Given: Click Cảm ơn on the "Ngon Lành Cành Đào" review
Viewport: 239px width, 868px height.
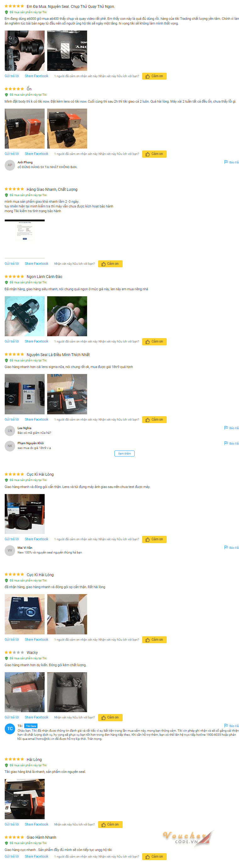Looking at the screenshot, I should 154,342.
